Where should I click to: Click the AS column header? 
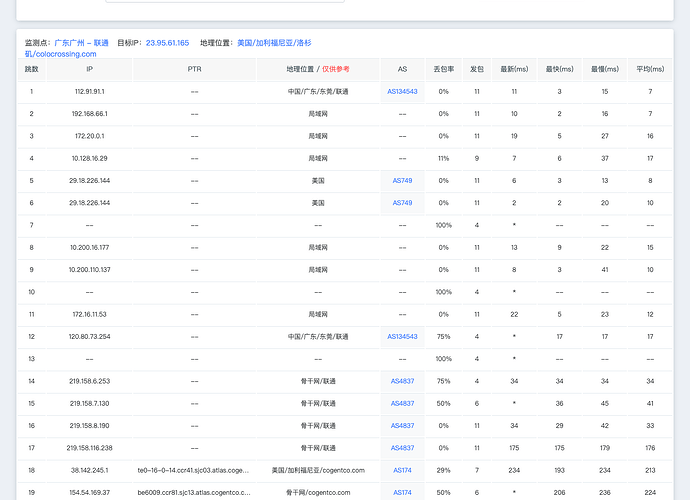402,69
